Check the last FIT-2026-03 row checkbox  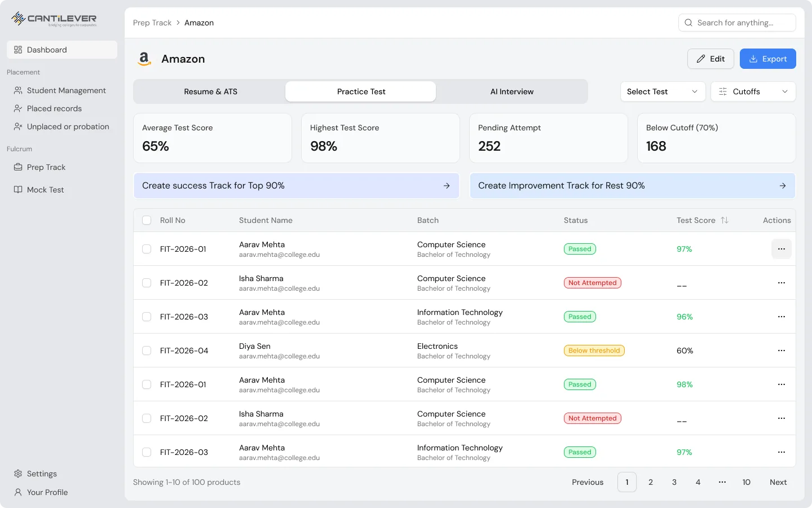point(147,452)
